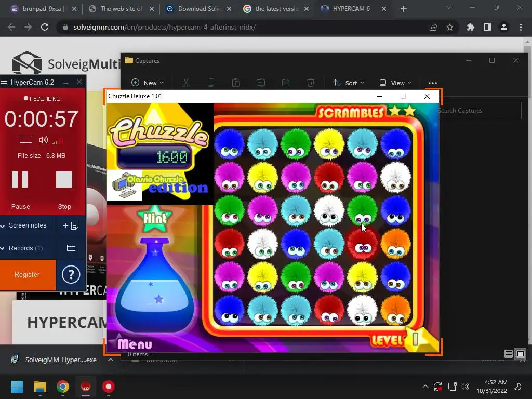This screenshot has height=399, width=532.
Task: Open volume control in system tray
Action: [465, 387]
